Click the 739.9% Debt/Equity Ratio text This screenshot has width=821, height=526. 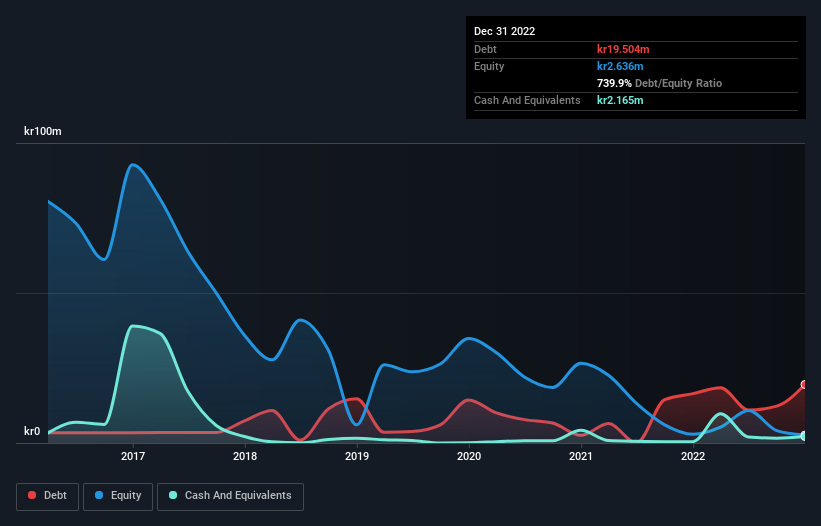click(659, 83)
